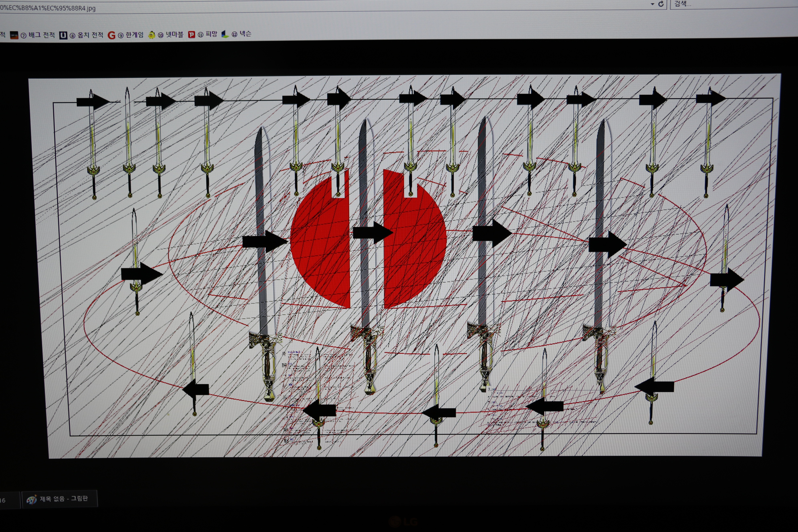798x532 pixels.
Task: Click the displayed sword flag image
Action: (404, 265)
